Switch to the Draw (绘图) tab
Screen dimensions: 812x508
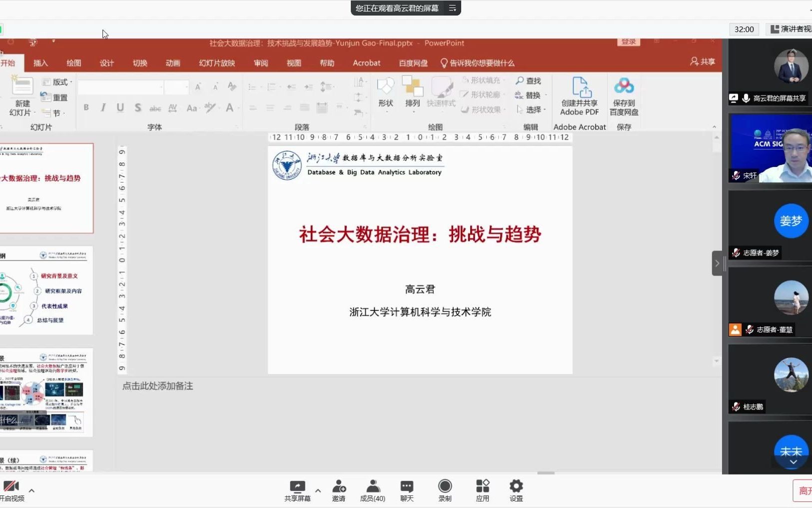click(x=73, y=63)
